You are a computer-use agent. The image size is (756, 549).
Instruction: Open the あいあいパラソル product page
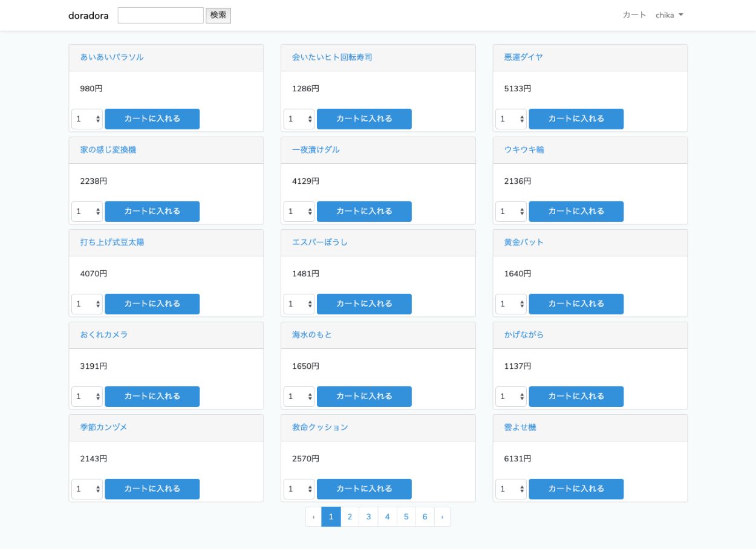112,57
